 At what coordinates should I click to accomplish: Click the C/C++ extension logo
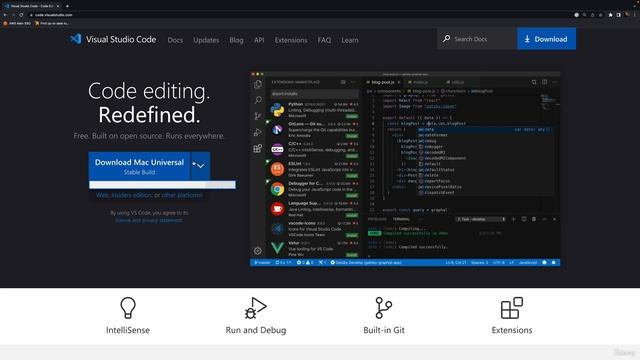point(277,149)
